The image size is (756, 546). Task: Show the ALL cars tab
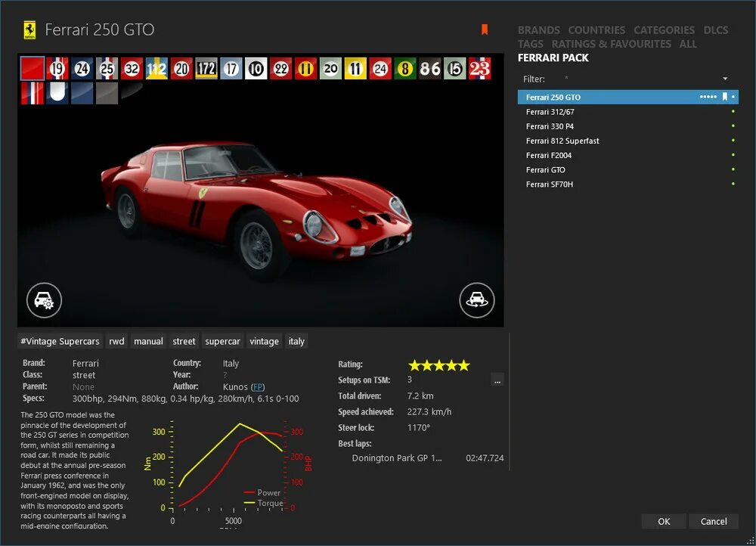point(688,44)
